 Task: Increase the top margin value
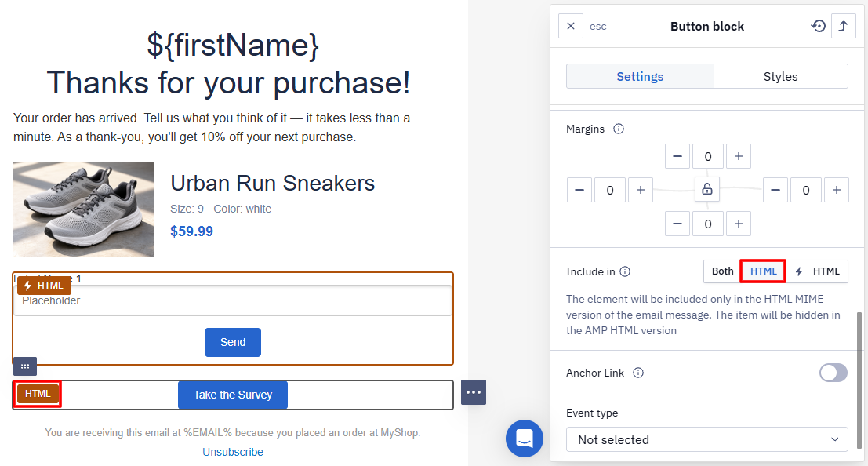(x=739, y=156)
